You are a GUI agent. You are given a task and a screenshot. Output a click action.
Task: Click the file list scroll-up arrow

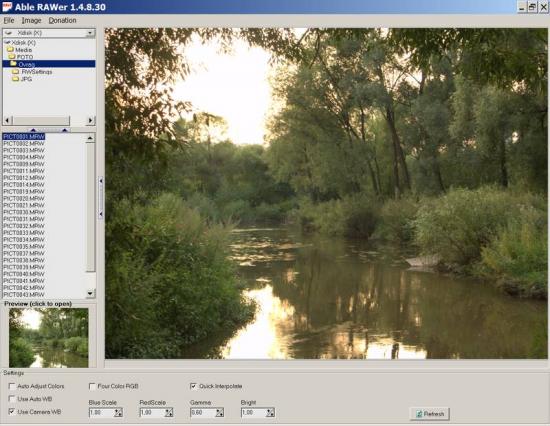pos(90,138)
